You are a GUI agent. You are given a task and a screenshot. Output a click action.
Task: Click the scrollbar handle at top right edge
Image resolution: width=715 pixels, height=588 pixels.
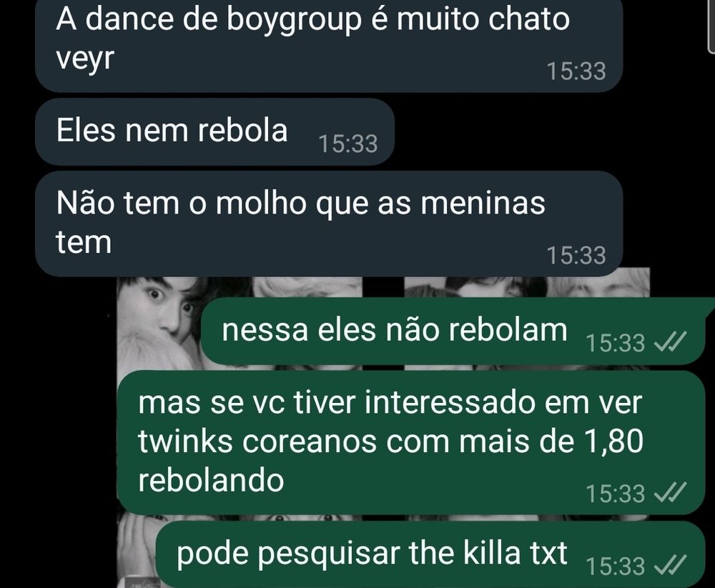point(711,25)
